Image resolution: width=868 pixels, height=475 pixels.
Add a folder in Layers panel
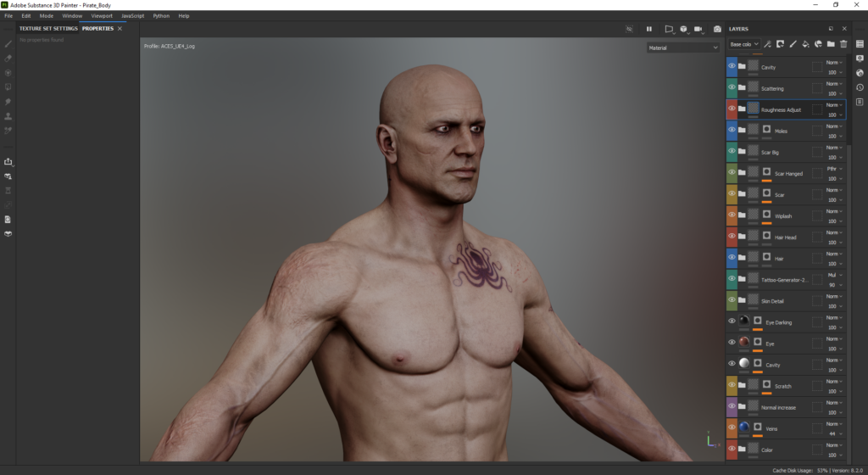click(x=831, y=44)
